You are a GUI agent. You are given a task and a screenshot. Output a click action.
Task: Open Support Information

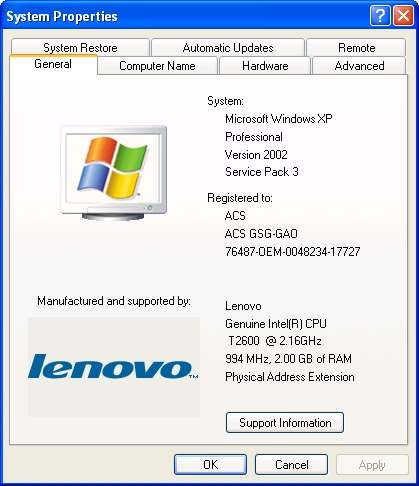pyautogui.click(x=285, y=423)
